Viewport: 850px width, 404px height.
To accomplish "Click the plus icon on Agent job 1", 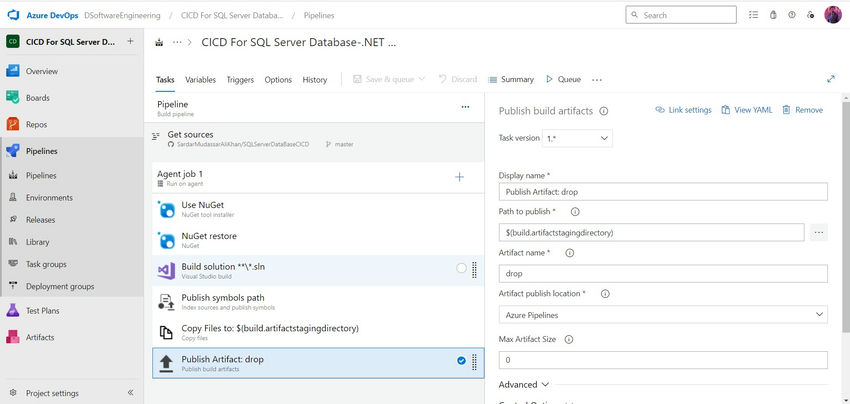I will pyautogui.click(x=460, y=177).
